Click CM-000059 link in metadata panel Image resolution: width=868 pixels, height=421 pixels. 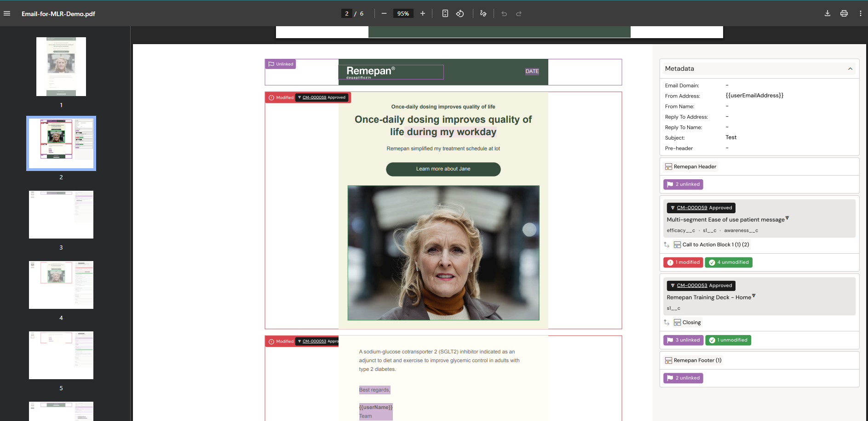click(692, 208)
